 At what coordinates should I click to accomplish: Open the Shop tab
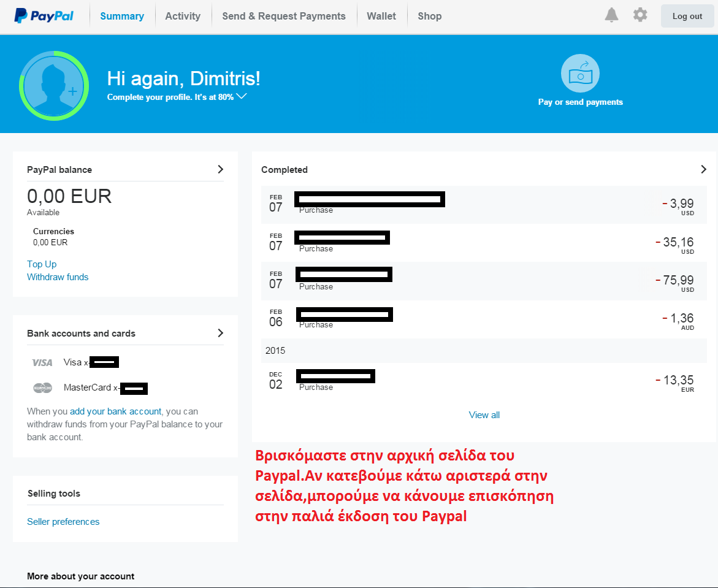pyautogui.click(x=430, y=16)
